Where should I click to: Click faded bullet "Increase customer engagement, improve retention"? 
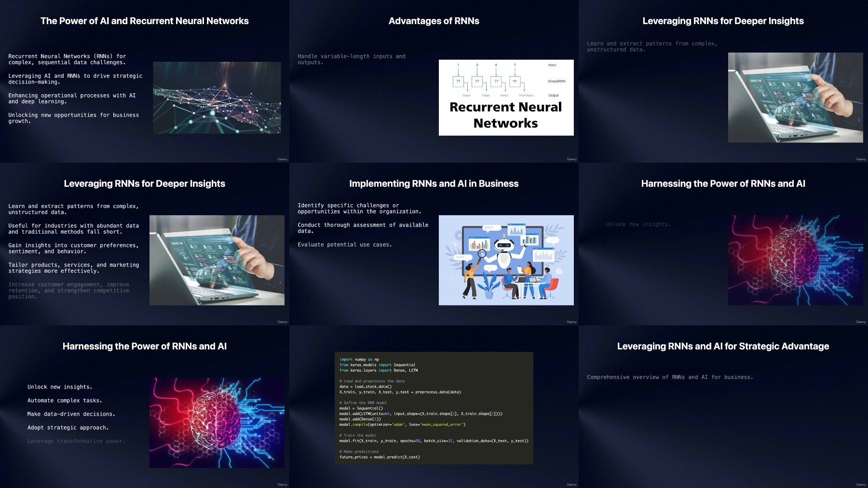click(x=68, y=291)
